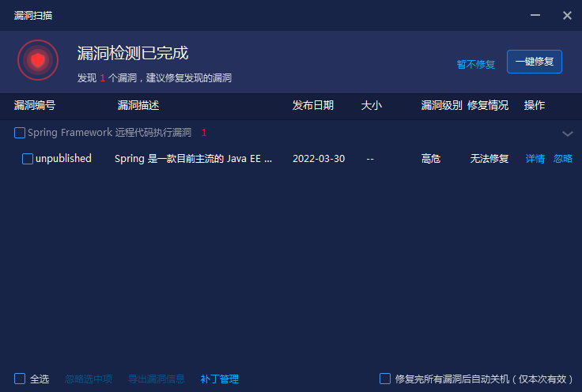Screen dimensions: 582x392
Task: Click the 漏洞级别 column header
Action: (441, 105)
